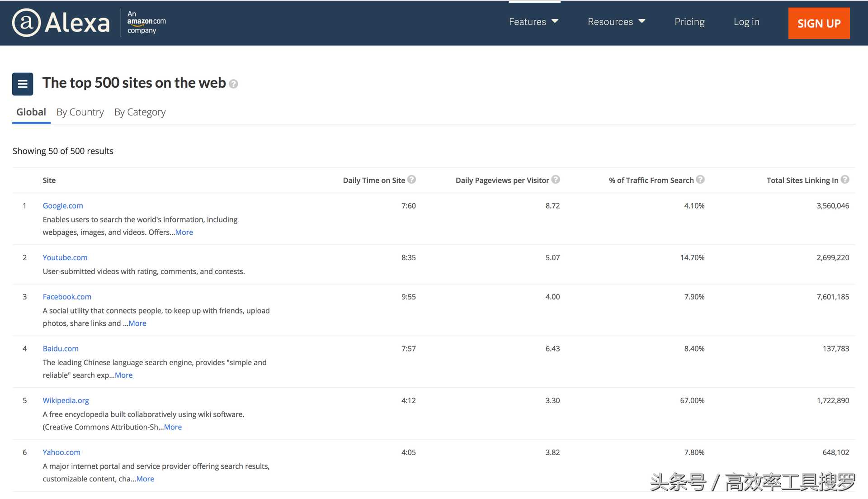Click Youtube.com description text
This screenshot has height=499, width=868.
tap(144, 271)
